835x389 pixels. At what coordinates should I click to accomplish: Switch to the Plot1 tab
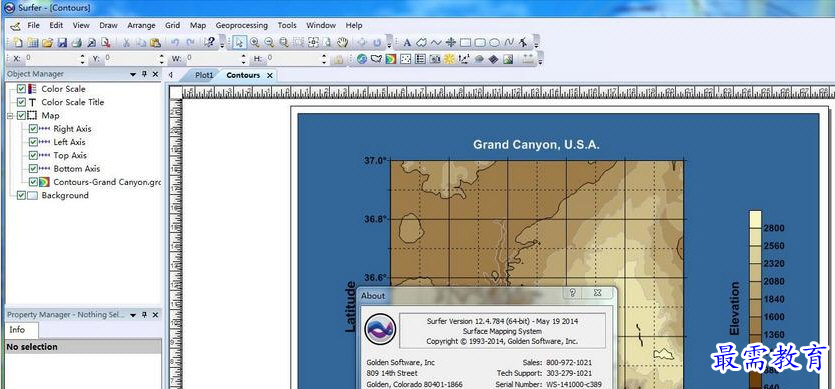pyautogui.click(x=203, y=76)
